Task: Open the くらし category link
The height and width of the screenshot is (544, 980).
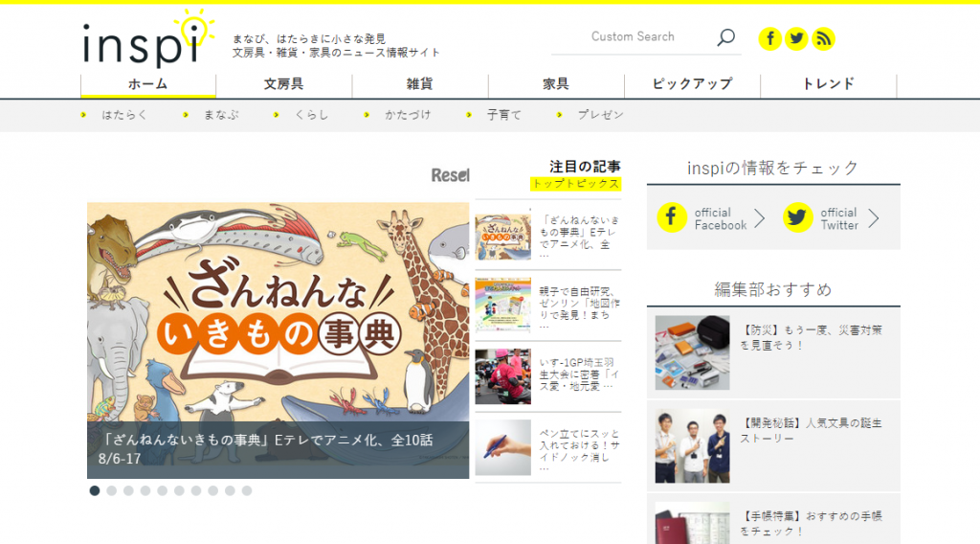Action: click(x=311, y=115)
